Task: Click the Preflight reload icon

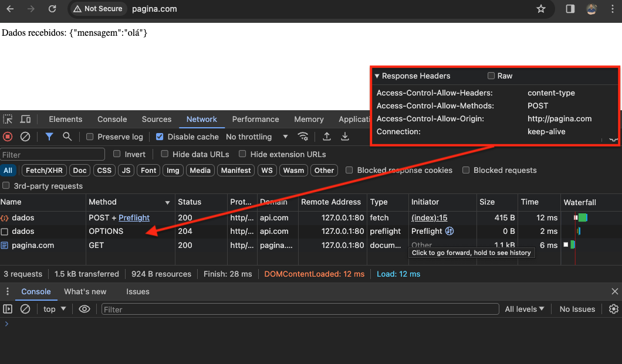Action: [449, 231]
